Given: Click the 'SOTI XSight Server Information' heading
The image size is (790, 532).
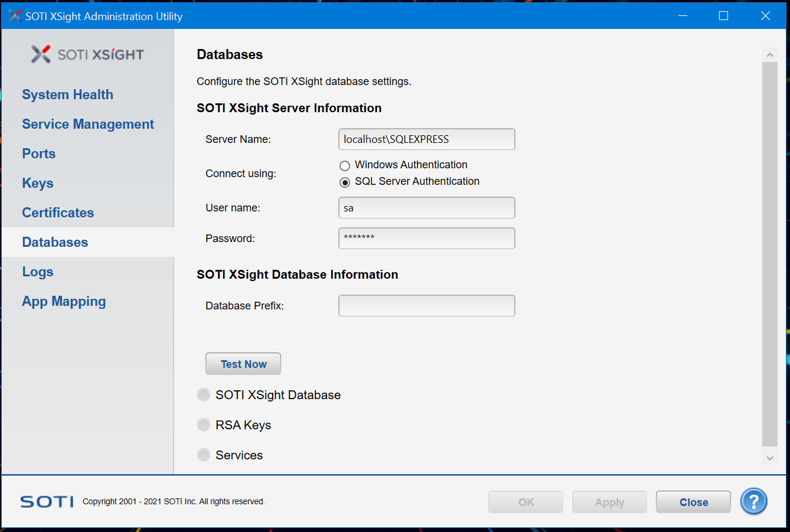Looking at the screenshot, I should pos(289,108).
